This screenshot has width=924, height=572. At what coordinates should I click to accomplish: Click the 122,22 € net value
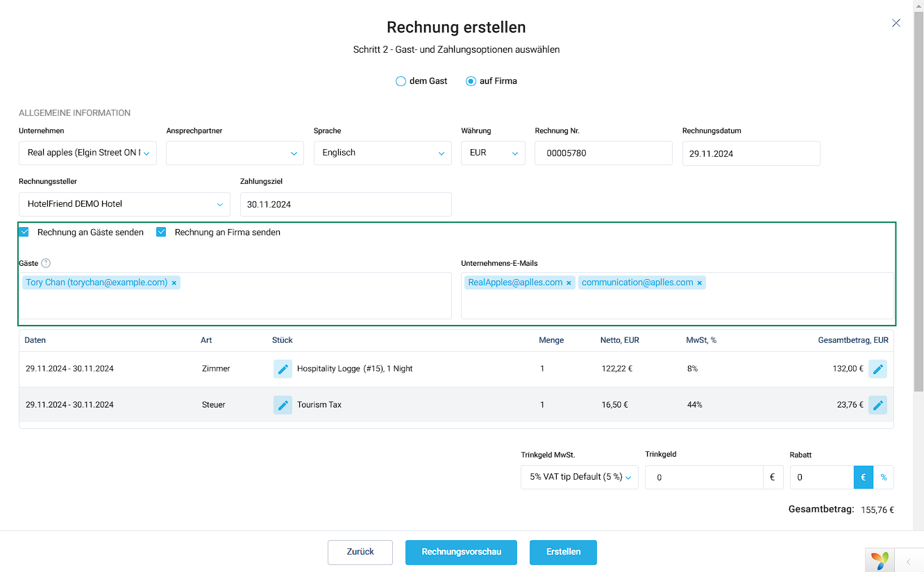[x=617, y=369]
